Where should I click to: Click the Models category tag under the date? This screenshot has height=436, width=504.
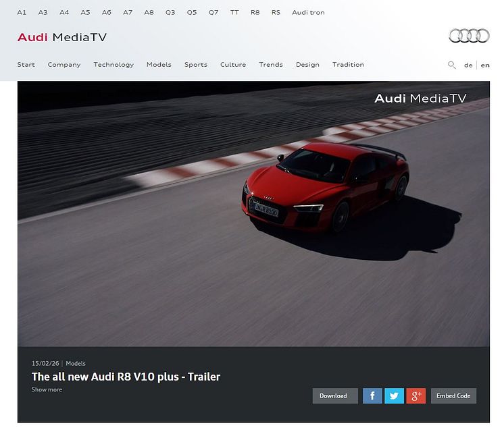click(76, 363)
